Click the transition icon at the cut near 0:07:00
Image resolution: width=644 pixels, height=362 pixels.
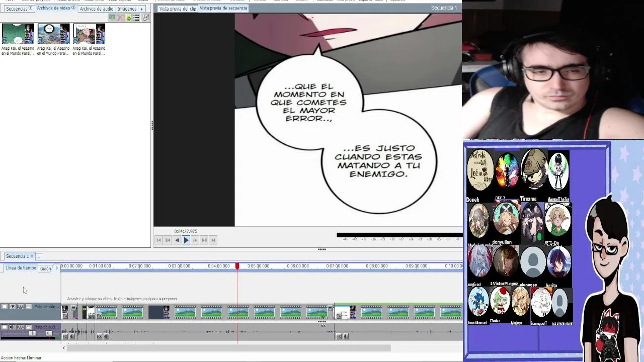[330, 308]
